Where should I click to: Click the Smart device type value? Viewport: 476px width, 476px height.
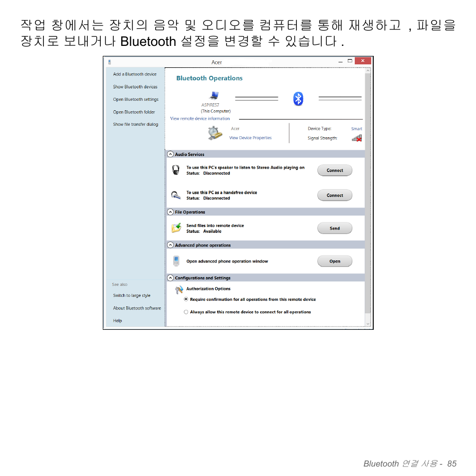[357, 129]
